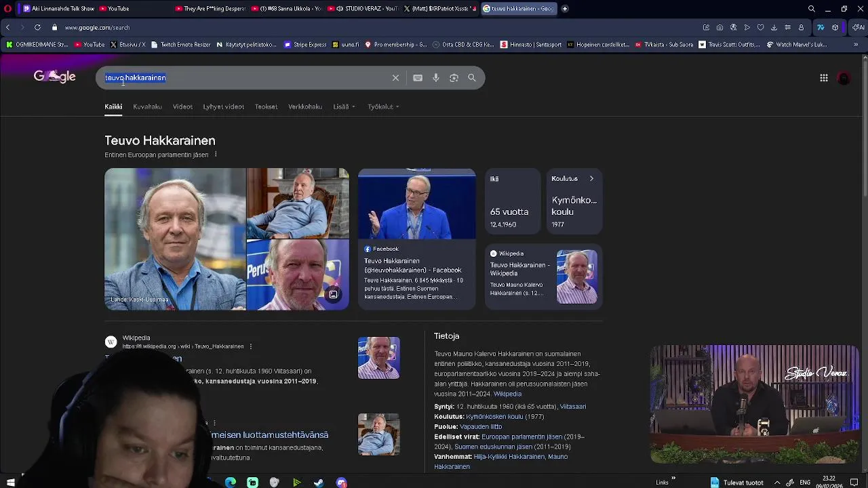The width and height of the screenshot is (868, 488).
Task: Switch to the Aki Linnanahde Talk Show tab
Action: click(58, 9)
